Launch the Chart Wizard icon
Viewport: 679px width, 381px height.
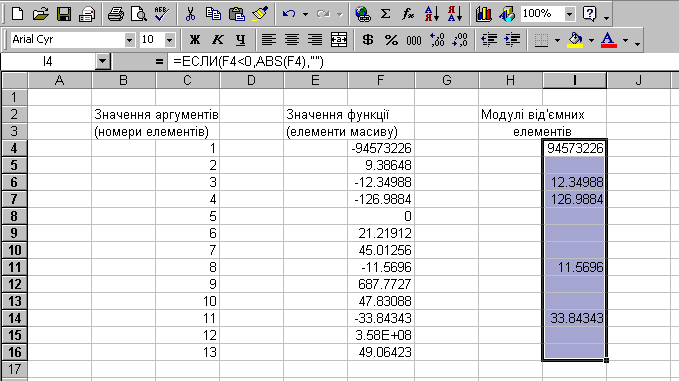pyautogui.click(x=483, y=14)
